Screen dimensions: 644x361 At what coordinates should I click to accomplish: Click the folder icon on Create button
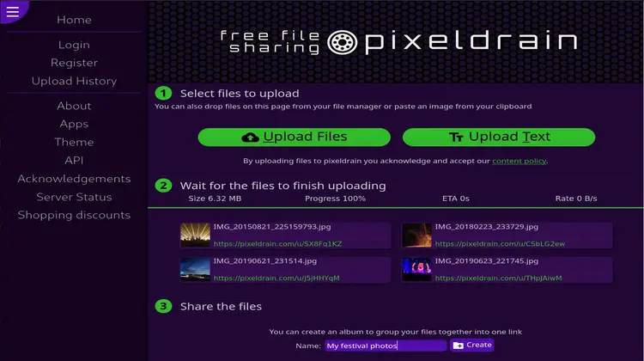(459, 346)
